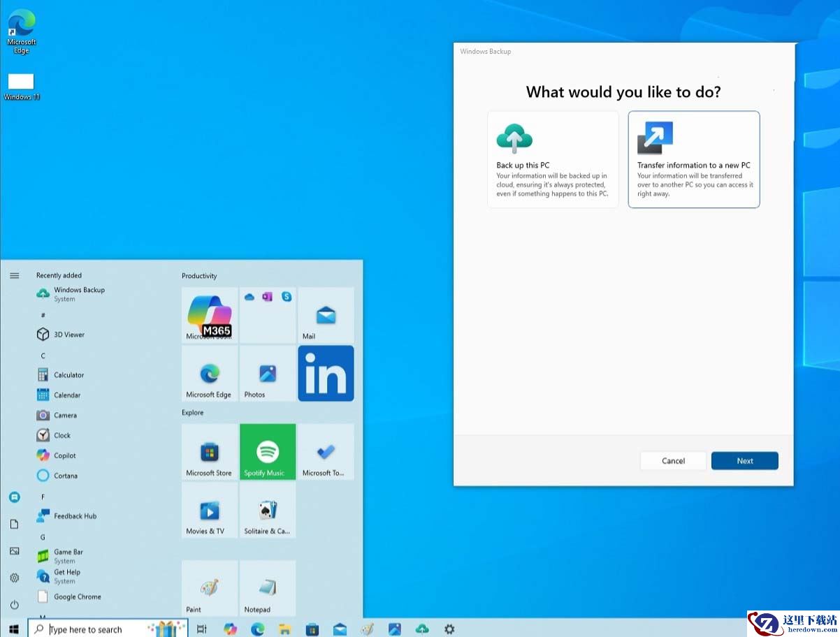Open Paint from the taskbar

[x=367, y=629]
